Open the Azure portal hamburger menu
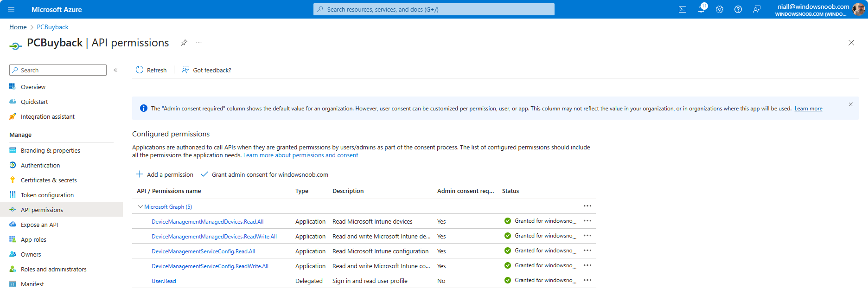The image size is (868, 296). tap(11, 9)
